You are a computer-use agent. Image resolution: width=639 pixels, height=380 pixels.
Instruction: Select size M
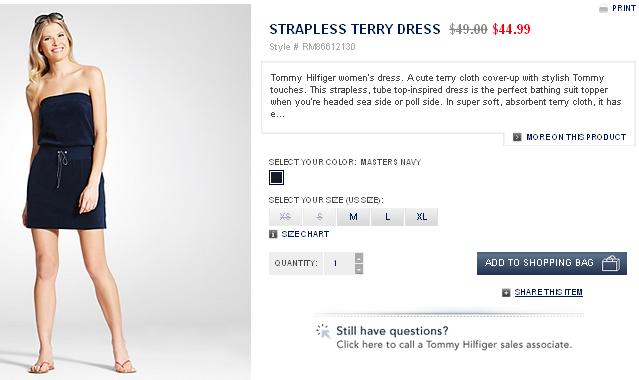pos(353,217)
